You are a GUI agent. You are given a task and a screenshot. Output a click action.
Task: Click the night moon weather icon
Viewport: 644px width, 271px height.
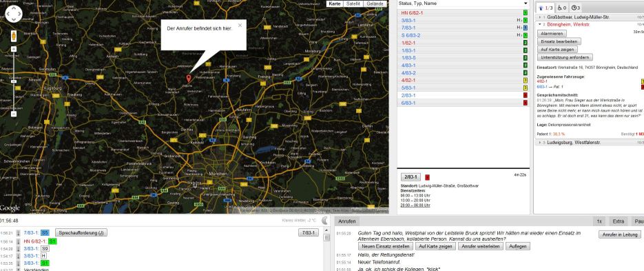pyautogui.click(x=325, y=221)
